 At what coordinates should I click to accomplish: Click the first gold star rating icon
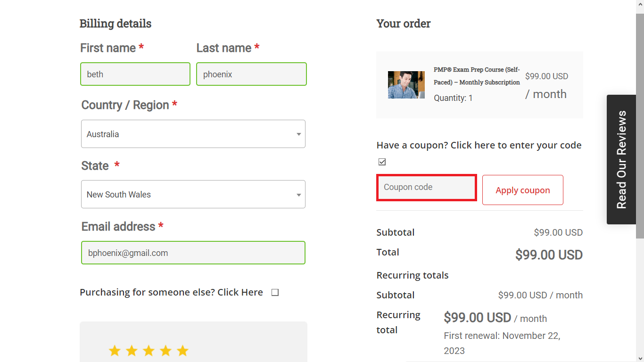pos(115,351)
